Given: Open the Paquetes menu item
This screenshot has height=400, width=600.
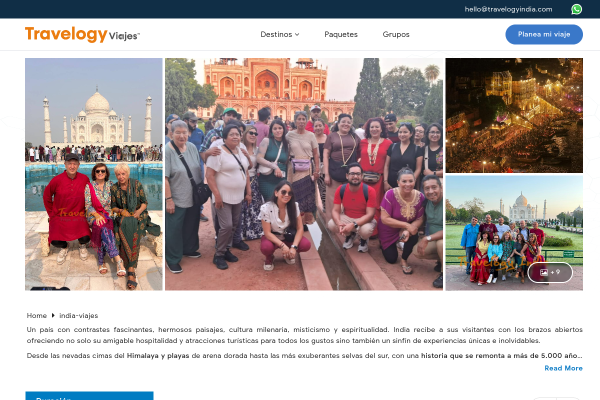Looking at the screenshot, I should point(341,34).
